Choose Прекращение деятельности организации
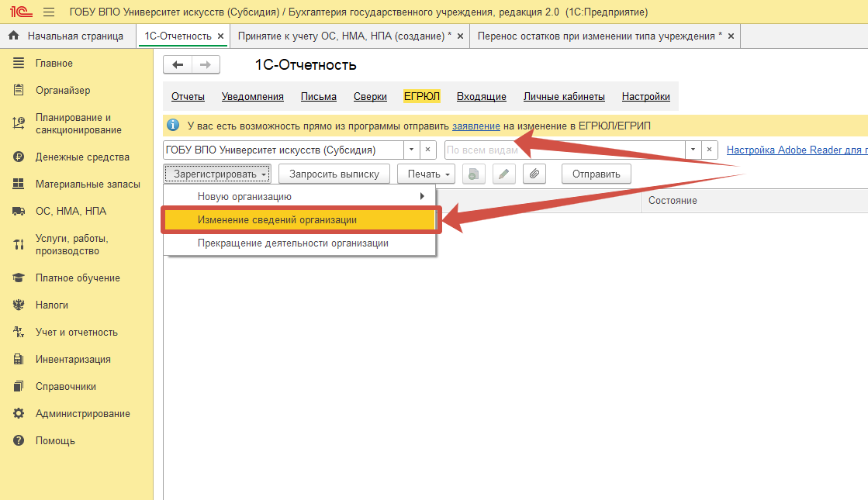The width and height of the screenshot is (868, 500). pyautogui.click(x=299, y=243)
